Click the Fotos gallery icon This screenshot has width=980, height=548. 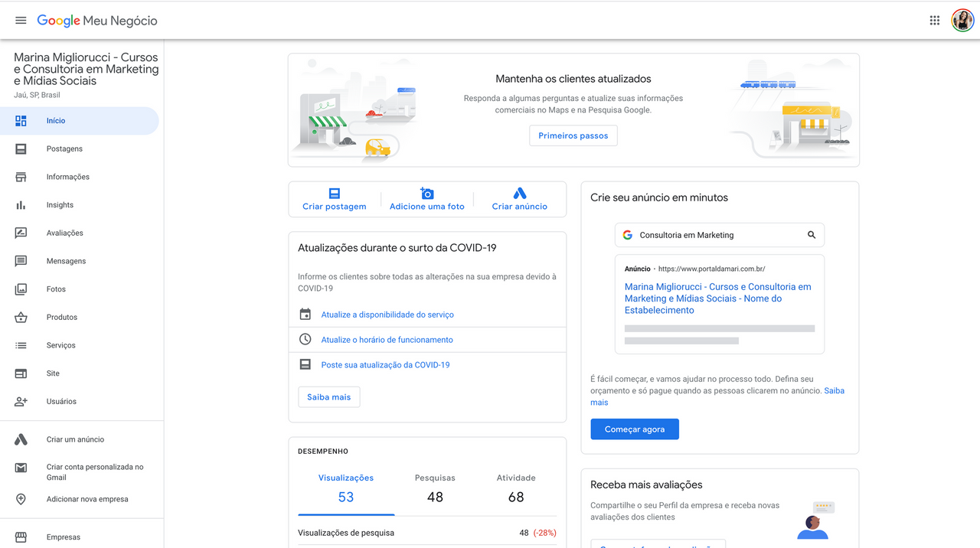pos(21,289)
